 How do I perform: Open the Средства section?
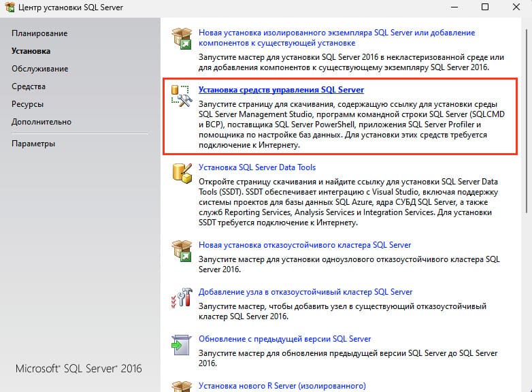29,86
